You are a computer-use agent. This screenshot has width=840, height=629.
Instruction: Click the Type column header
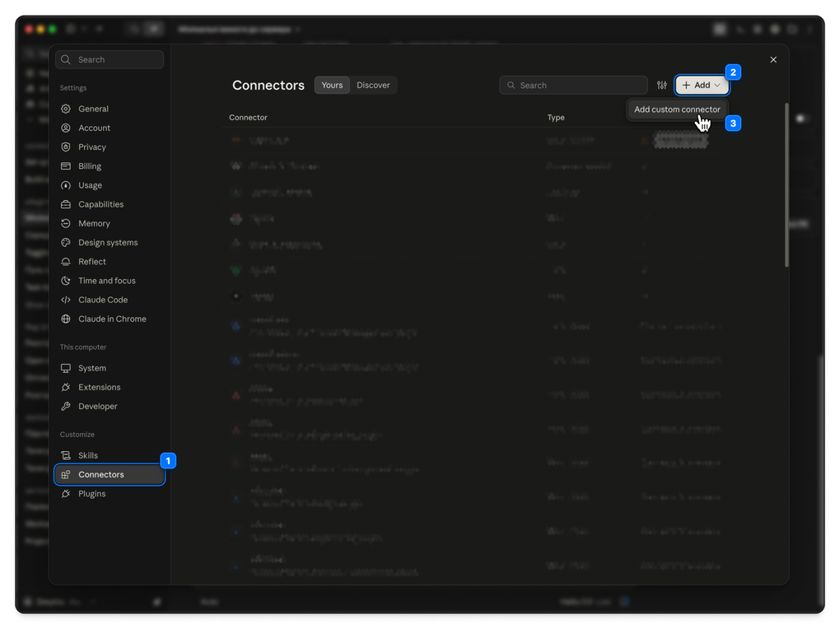(556, 118)
